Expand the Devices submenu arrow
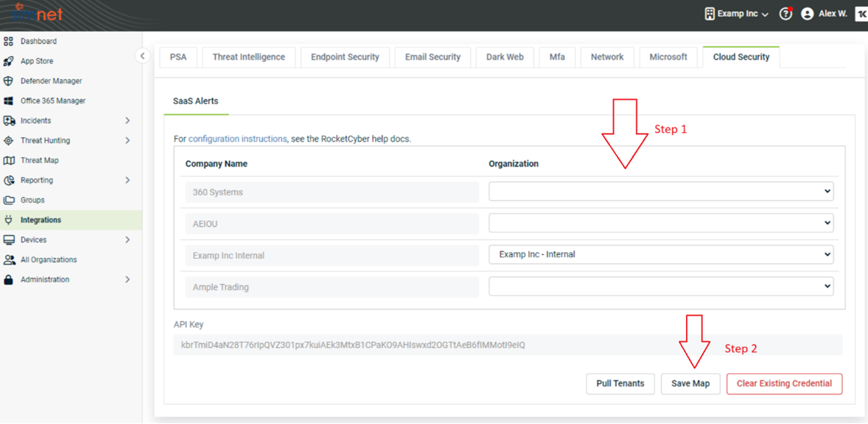Image resolution: width=868 pixels, height=424 pixels. (127, 240)
